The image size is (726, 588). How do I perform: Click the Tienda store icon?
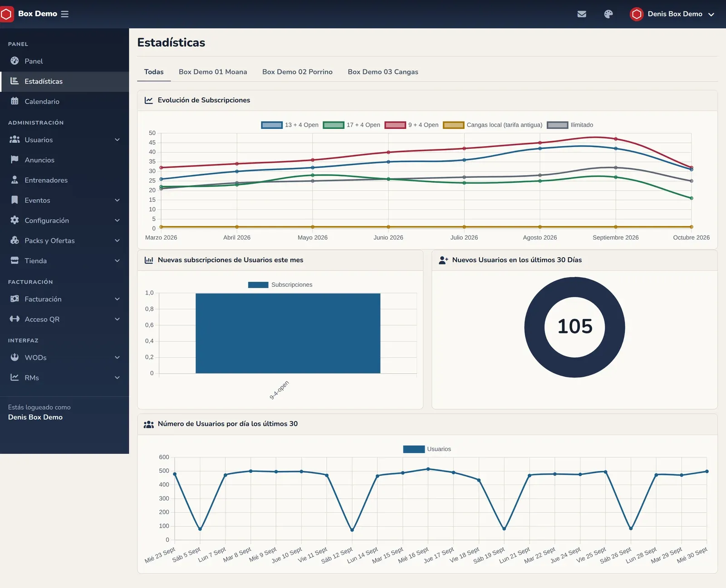pyautogui.click(x=15, y=260)
